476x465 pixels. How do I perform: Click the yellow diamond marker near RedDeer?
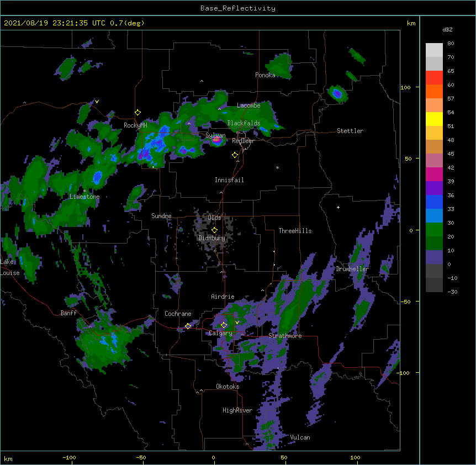click(x=235, y=155)
